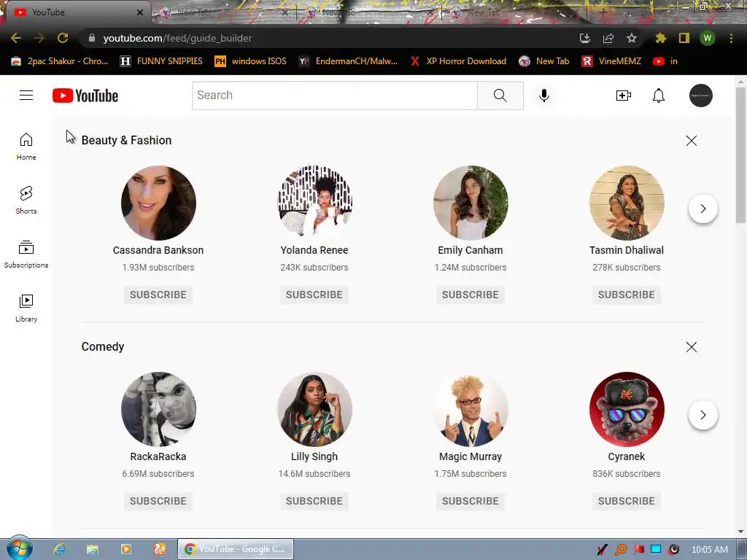Open Yolanda Renee channel avatar
Viewport: 747px width, 560px height.
(314, 203)
